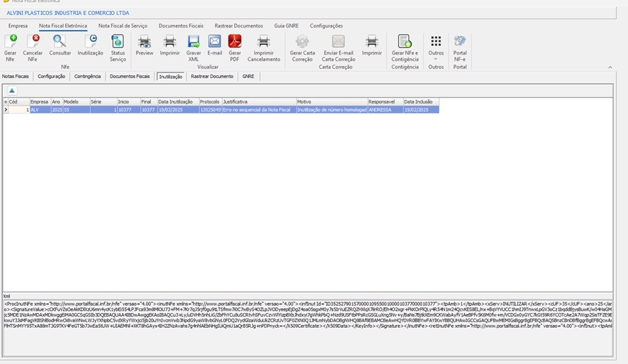Click the blue up-arrow button above the grid
Screen dimensions: 628x364
[12, 91]
